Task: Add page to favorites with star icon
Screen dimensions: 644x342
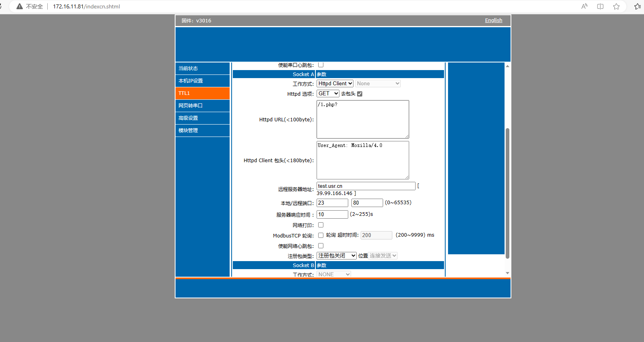Action: 616,6
